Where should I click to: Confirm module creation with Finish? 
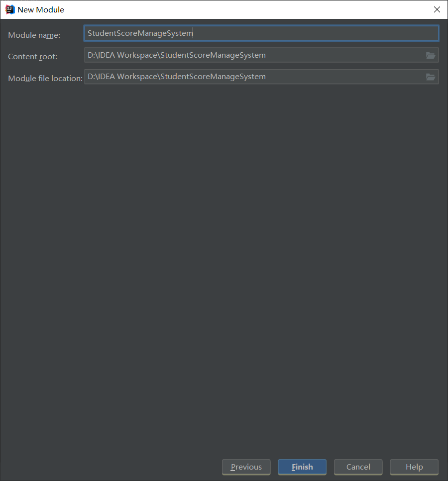[302, 467]
